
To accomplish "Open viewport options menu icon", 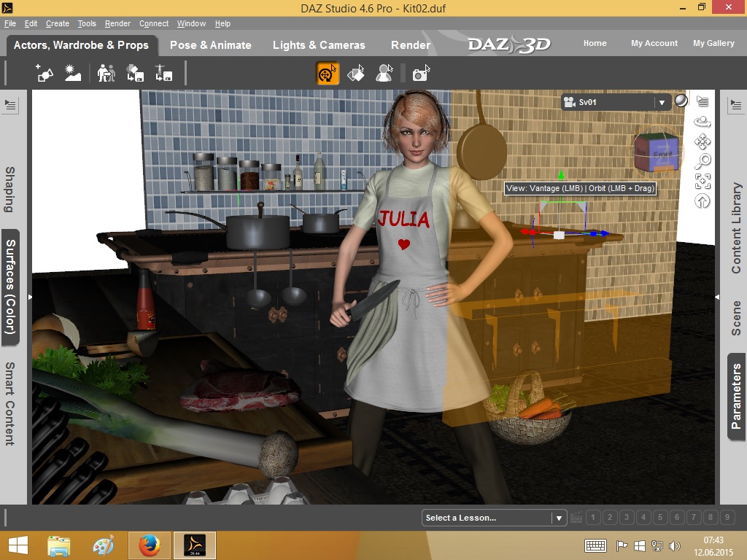I will point(703,101).
